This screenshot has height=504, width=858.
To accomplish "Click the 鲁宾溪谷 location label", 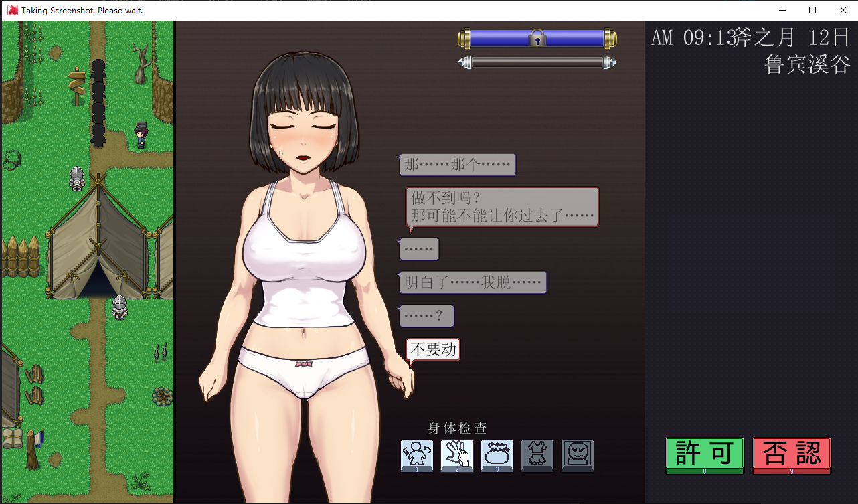I will click(806, 64).
